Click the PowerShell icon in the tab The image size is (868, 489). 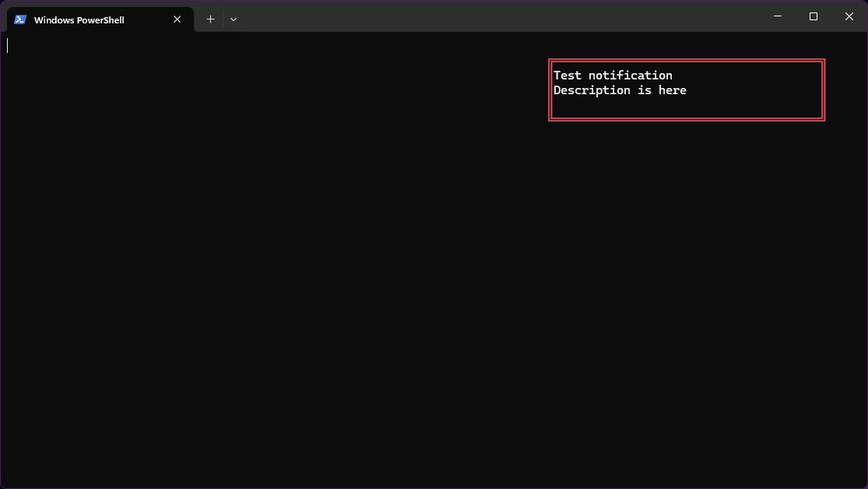coord(20,19)
